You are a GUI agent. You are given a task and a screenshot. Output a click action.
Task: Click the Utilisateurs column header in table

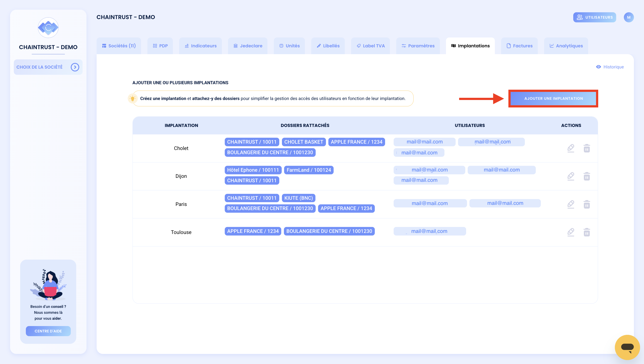click(469, 125)
